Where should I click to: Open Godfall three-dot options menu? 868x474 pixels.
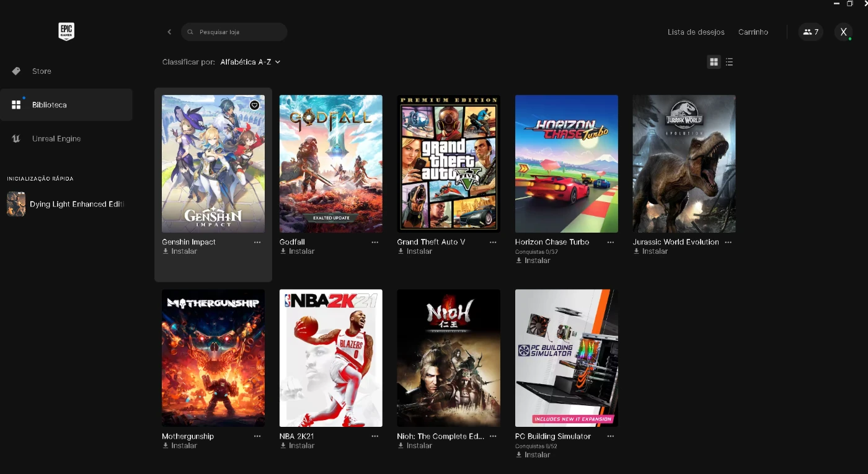point(375,242)
